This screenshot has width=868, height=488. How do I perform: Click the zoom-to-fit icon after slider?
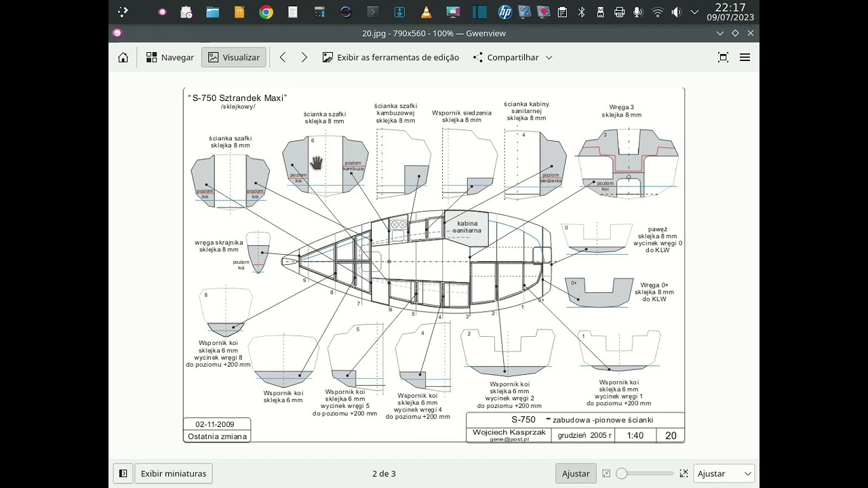point(684,474)
